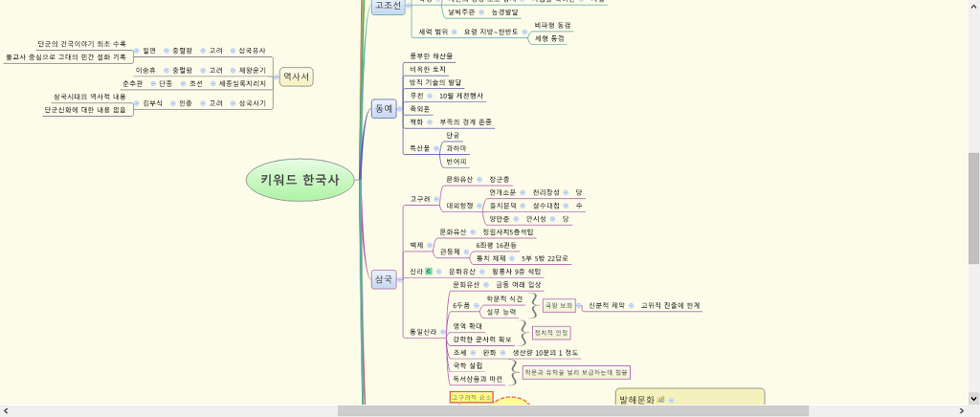Select 단군의 건국이야기 최초 수록 node
This screenshot has height=417, width=980.
coord(81,44)
